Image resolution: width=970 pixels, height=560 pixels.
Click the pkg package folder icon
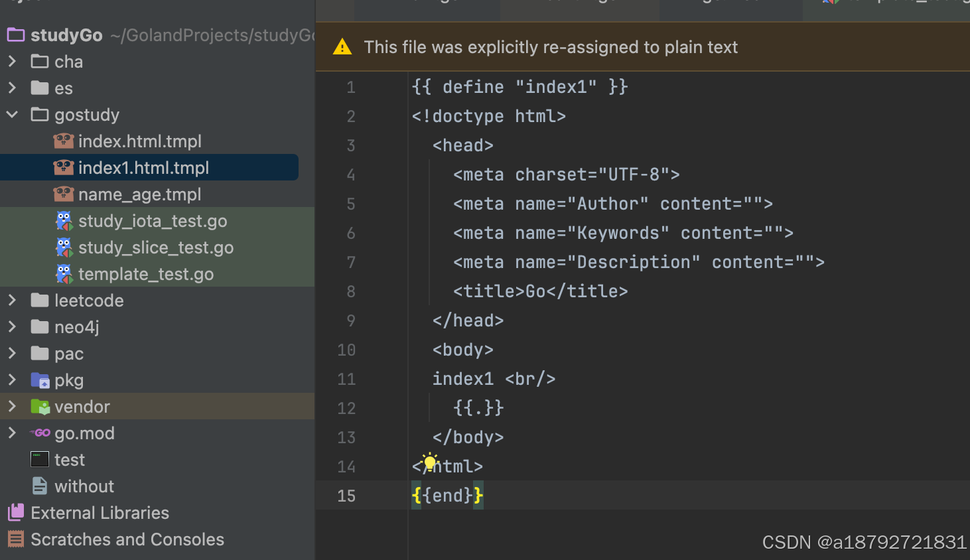tap(40, 380)
